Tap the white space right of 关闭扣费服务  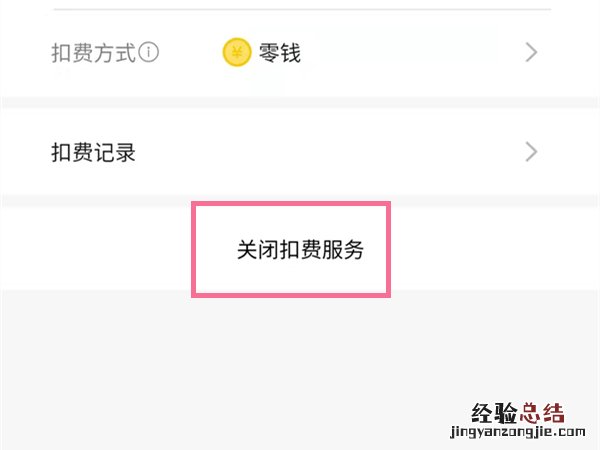coord(490,250)
